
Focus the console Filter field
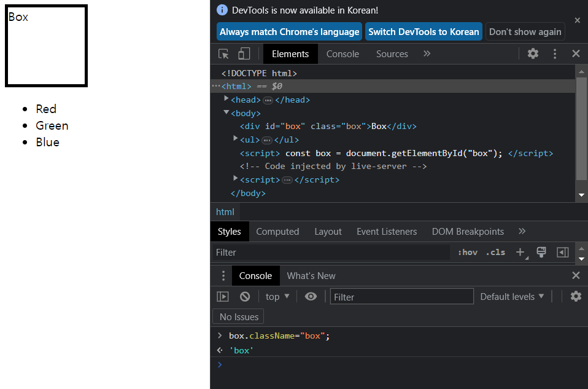tap(401, 297)
